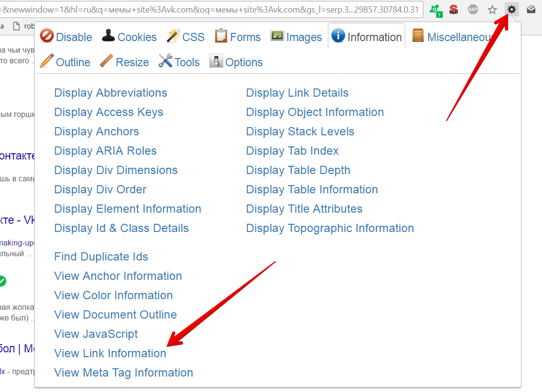Select the Outline tab
This screenshot has width=542, height=392.
pos(65,62)
